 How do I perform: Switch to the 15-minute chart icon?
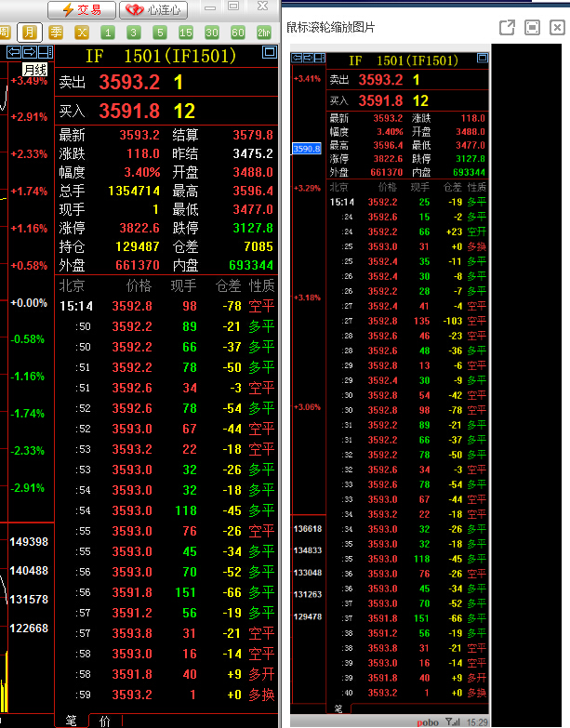coord(186,33)
